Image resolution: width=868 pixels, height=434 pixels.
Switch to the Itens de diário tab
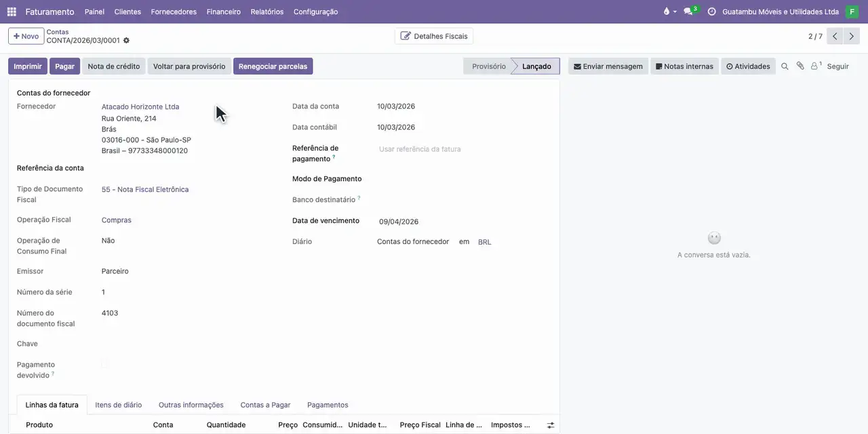[119, 405]
